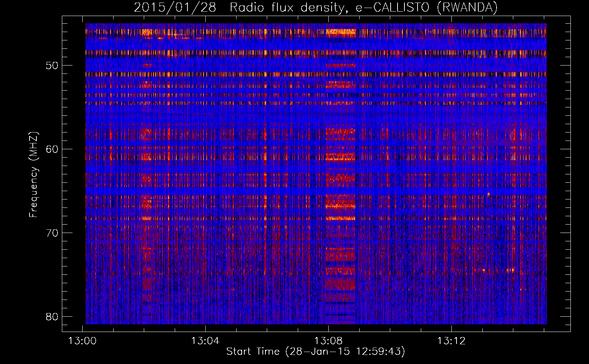This screenshot has height=364, width=589.
Task: Click the 13:12 time axis label
Action: [451, 341]
